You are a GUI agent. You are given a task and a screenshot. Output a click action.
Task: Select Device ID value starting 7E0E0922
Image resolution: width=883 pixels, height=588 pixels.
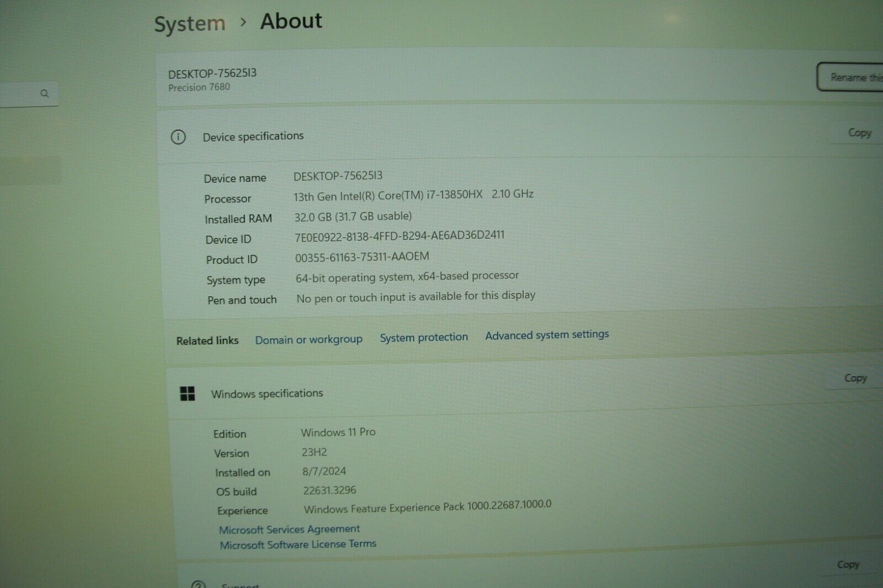(x=400, y=236)
